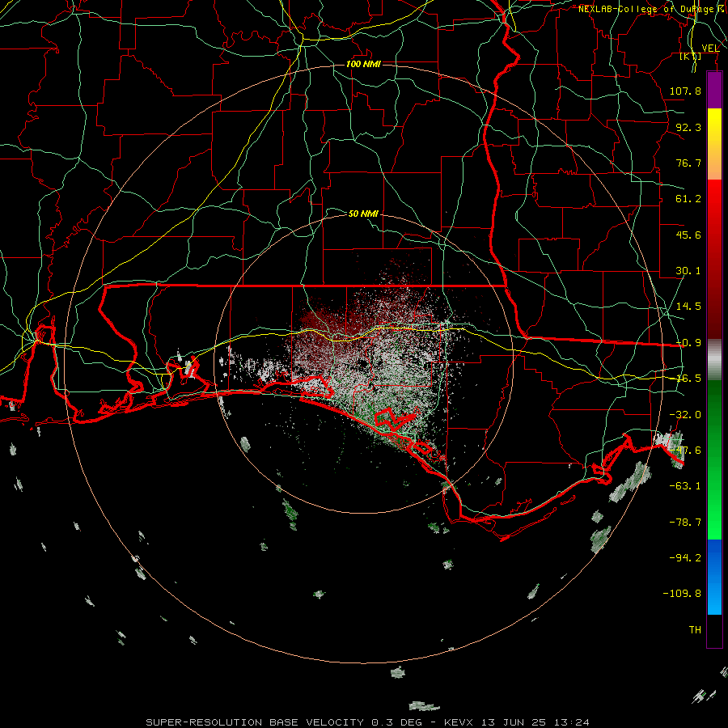Click the "TH" label on the scale
The height and width of the screenshot is (728, 728).
point(695,629)
